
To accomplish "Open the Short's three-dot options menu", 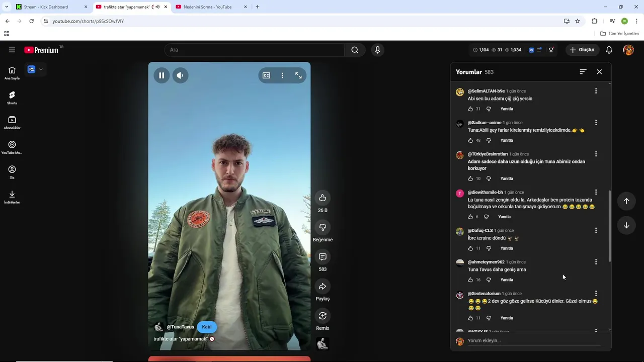I will point(282,75).
